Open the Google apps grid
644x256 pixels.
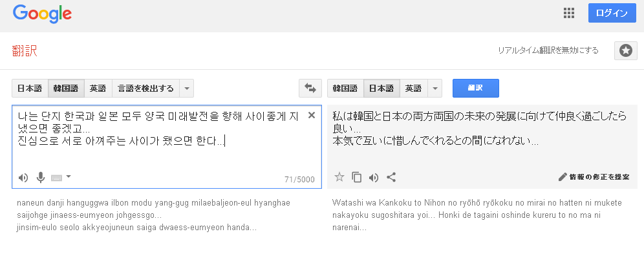(569, 13)
